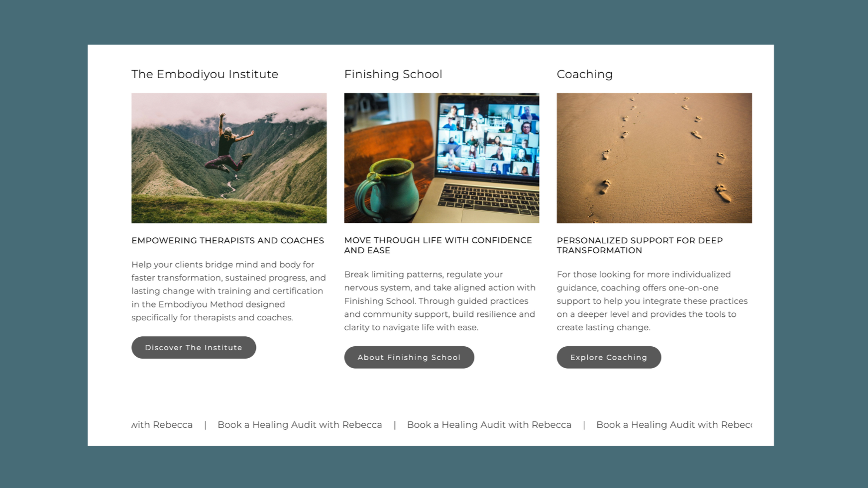Click the Discover The Institute button

click(x=194, y=347)
